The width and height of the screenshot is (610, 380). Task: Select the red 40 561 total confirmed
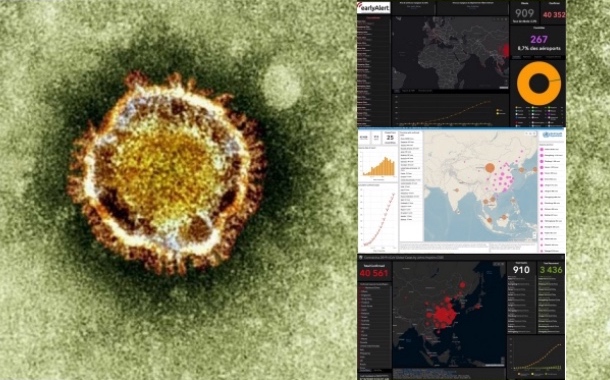374,273
